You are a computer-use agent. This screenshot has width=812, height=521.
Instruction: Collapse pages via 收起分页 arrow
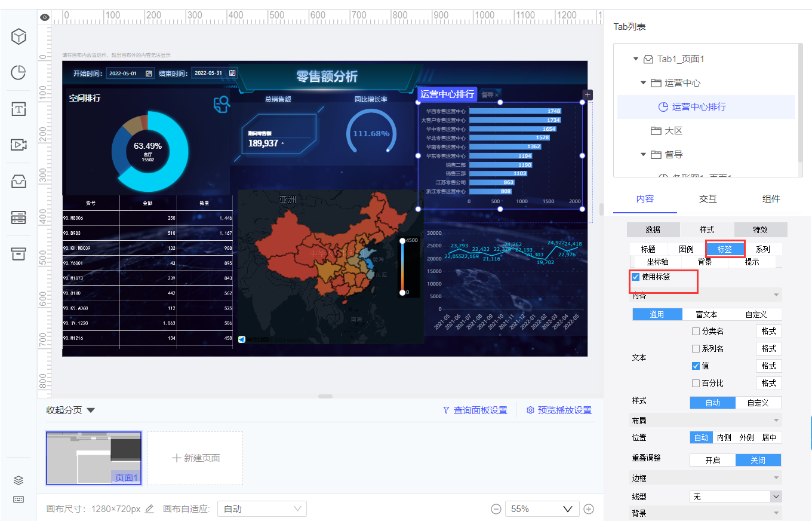[x=91, y=410]
